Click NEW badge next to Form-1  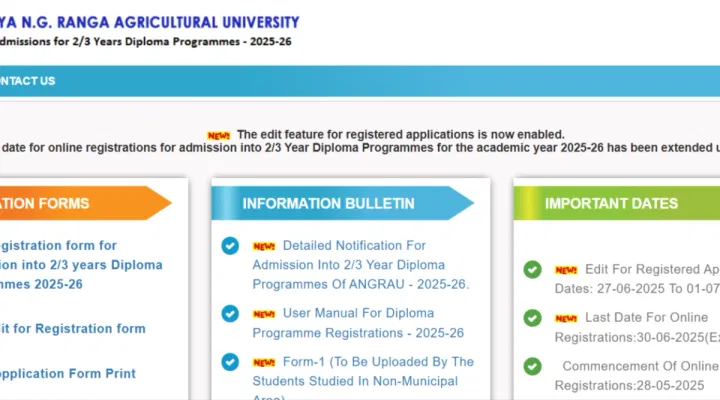pos(264,363)
